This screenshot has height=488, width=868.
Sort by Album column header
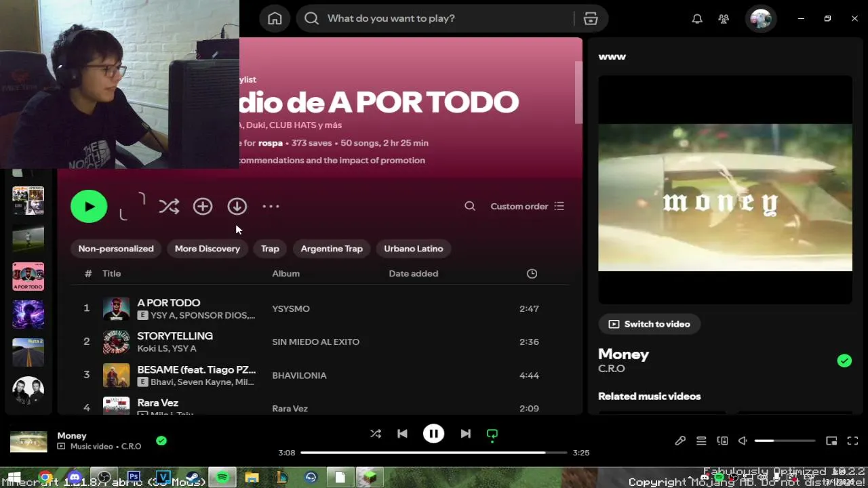(x=285, y=273)
